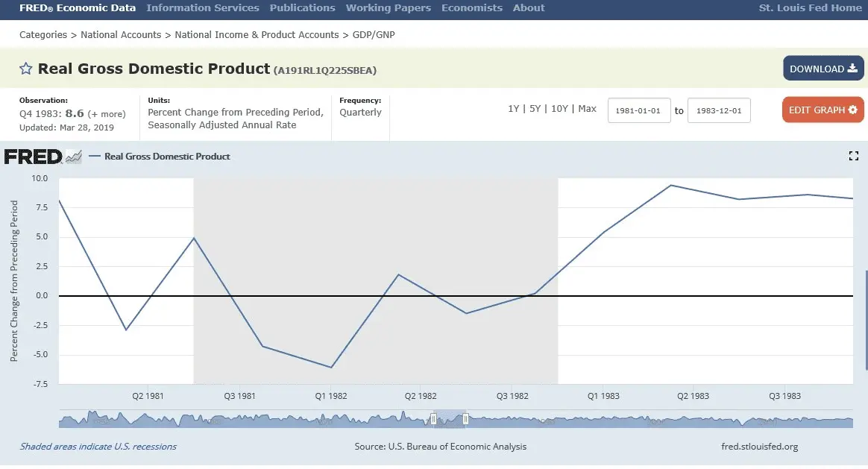Open the Edit Graph panel
The height and width of the screenshot is (469, 868).
point(823,110)
